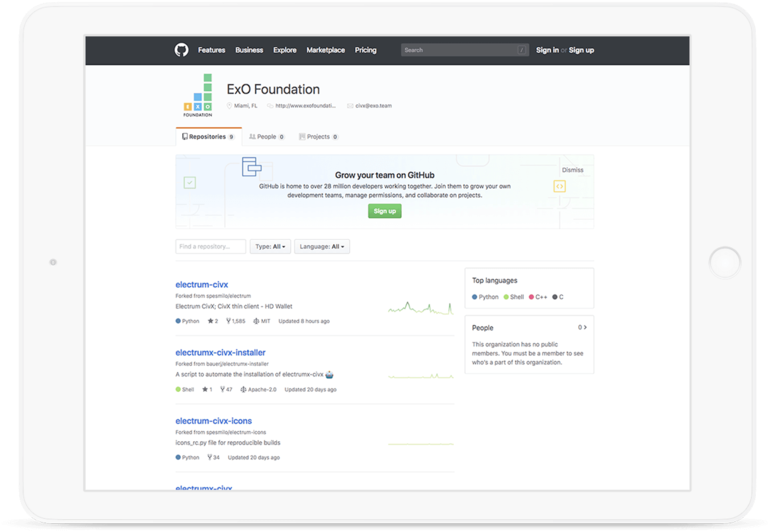Click the electrum-civx activity graph
Viewport: 768px width, 531px height.
[x=421, y=308]
